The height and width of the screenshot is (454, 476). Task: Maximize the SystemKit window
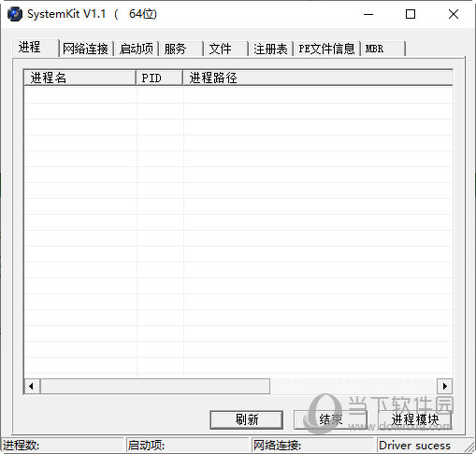411,14
